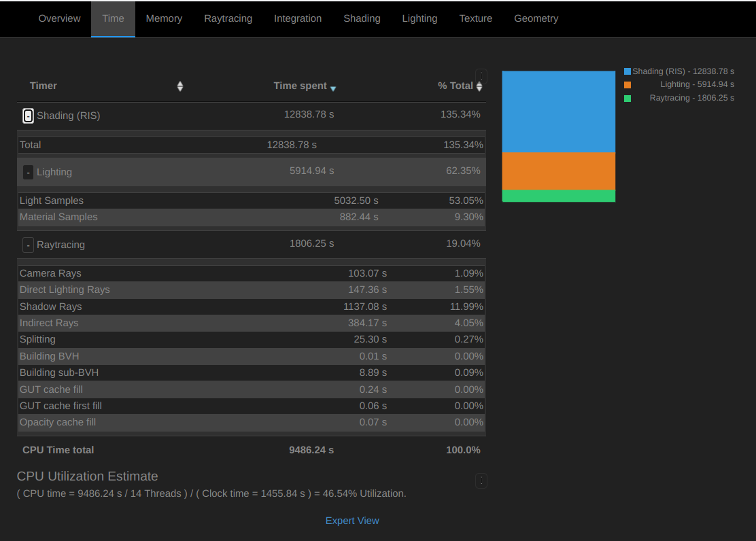
Task: Click the Time spent sort arrow
Action: [x=332, y=88]
